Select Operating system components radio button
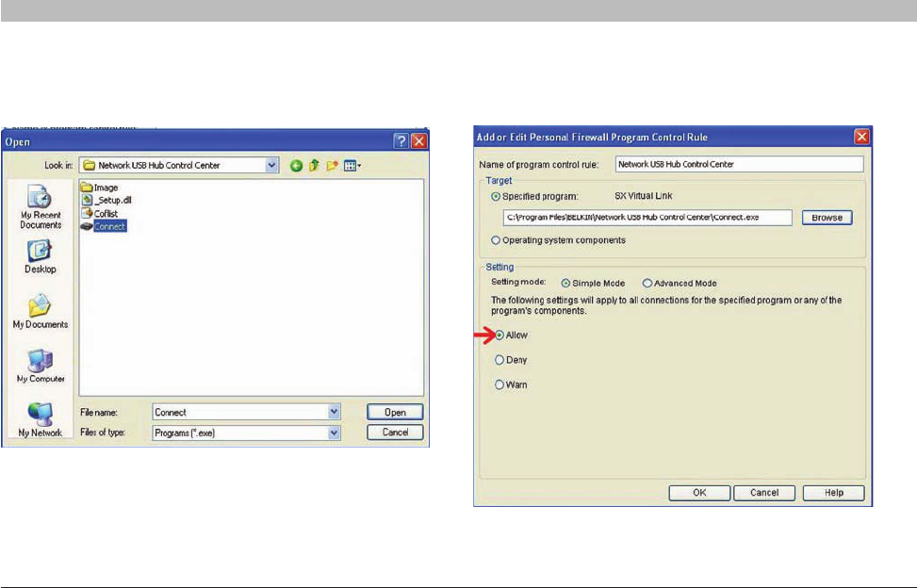This screenshot has height=588, width=917. 496,240
